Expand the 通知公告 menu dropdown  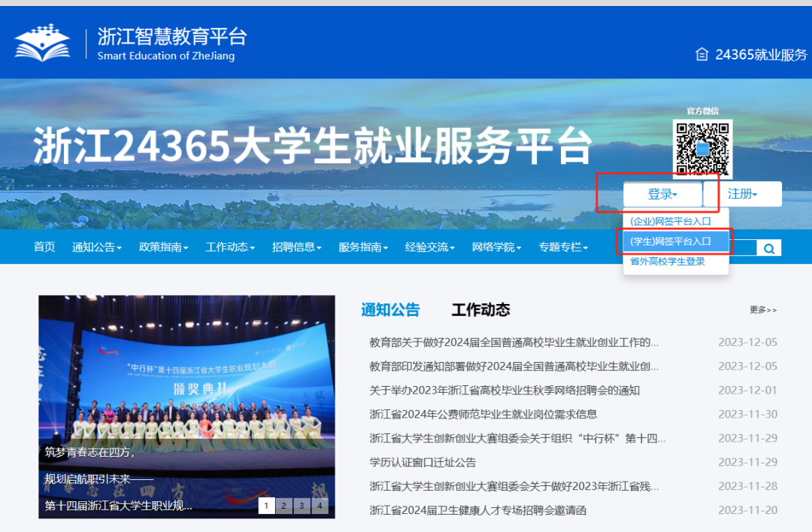[x=96, y=247]
